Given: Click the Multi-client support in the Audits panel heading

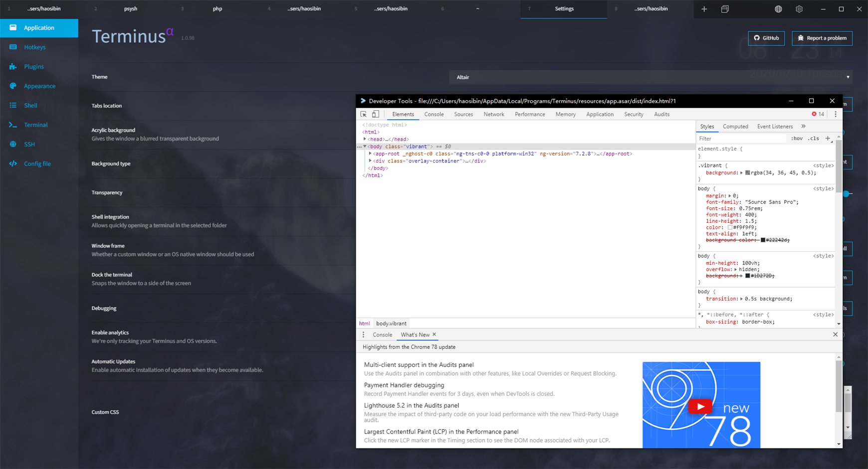Looking at the screenshot, I should tap(419, 365).
